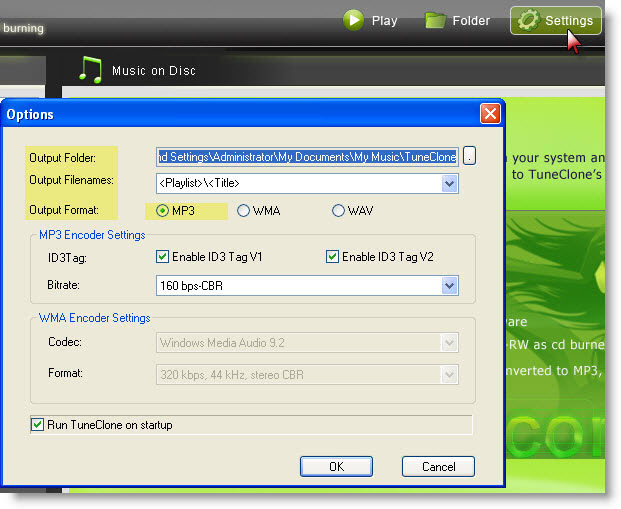
Task: Select MP3 output format
Action: pyautogui.click(x=162, y=211)
